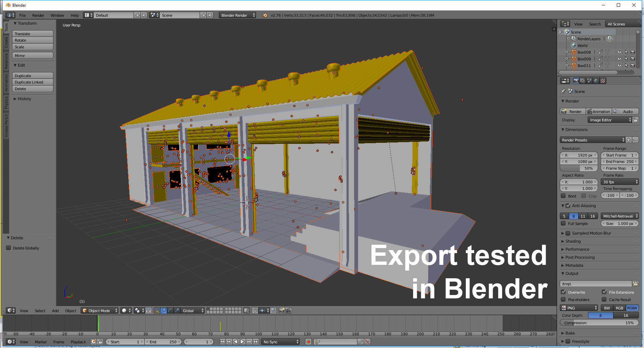Click the Info editor type icon at top left
This screenshot has height=348, width=644.
click(x=10, y=15)
